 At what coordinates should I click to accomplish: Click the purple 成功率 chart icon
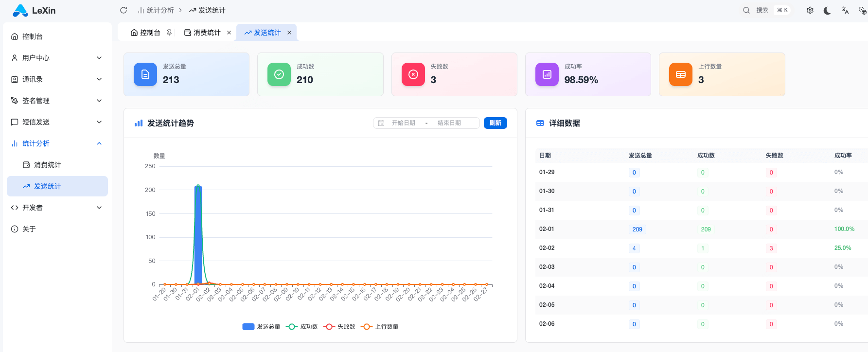(x=547, y=74)
